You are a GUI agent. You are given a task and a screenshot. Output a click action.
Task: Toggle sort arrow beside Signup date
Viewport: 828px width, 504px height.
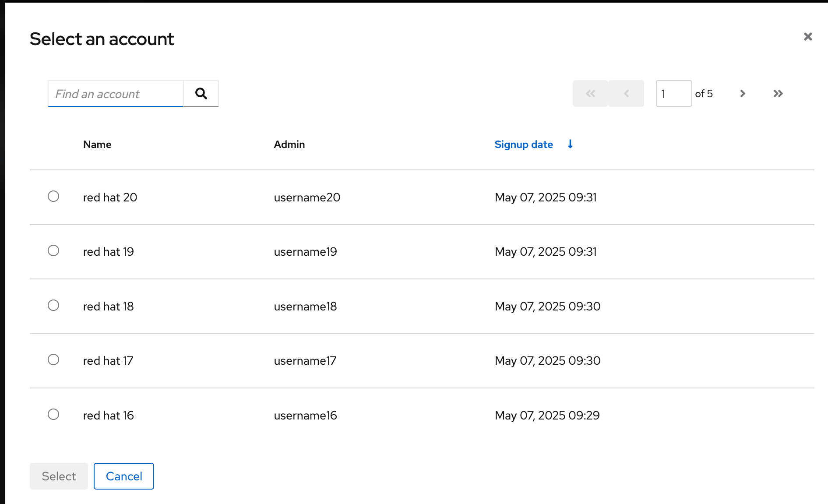tap(570, 144)
